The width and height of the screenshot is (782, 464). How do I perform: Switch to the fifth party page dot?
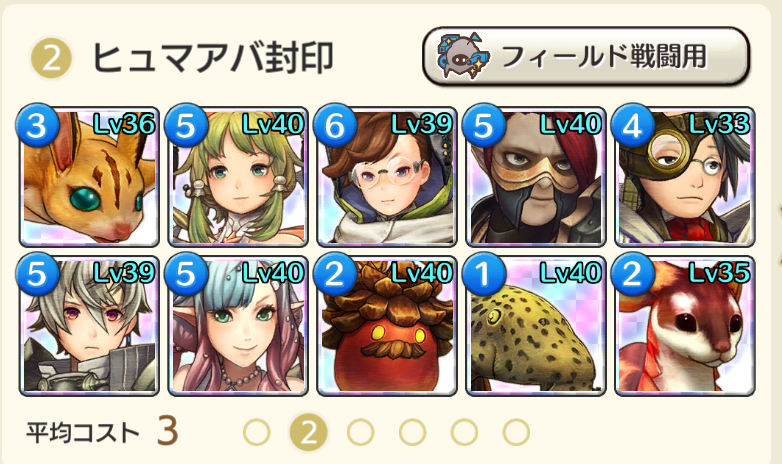pos(464,432)
